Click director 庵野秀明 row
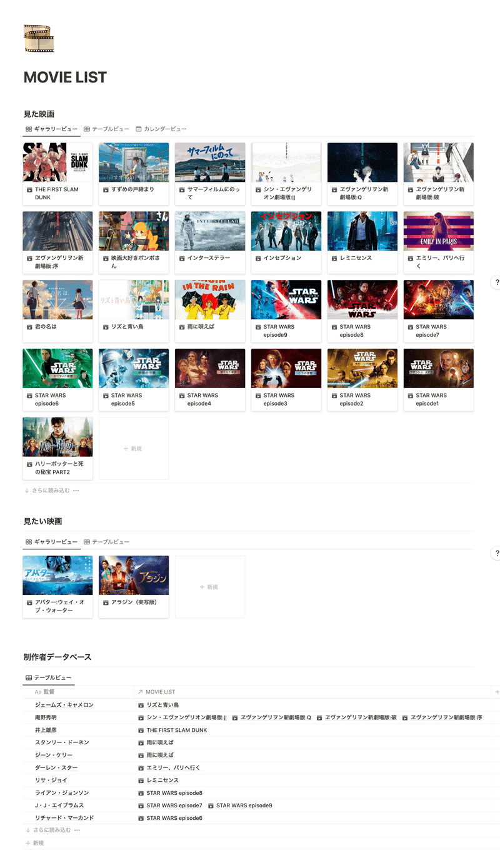 (46, 717)
